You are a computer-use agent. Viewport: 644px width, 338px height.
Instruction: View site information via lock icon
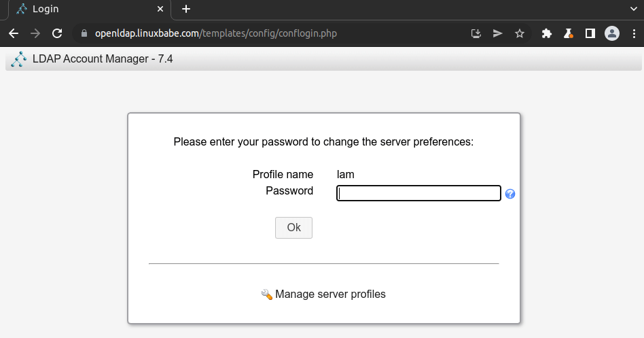pos(84,33)
